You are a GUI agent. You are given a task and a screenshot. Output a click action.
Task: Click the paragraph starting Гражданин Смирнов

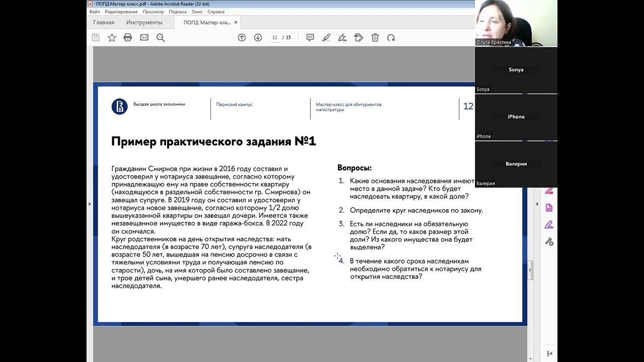pos(211,200)
